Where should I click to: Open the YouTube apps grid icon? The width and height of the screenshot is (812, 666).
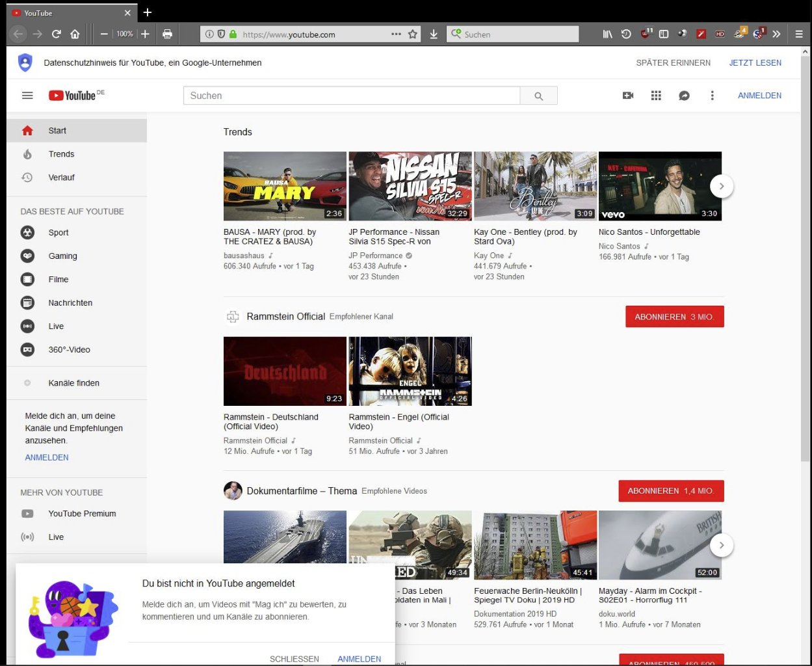(x=656, y=96)
